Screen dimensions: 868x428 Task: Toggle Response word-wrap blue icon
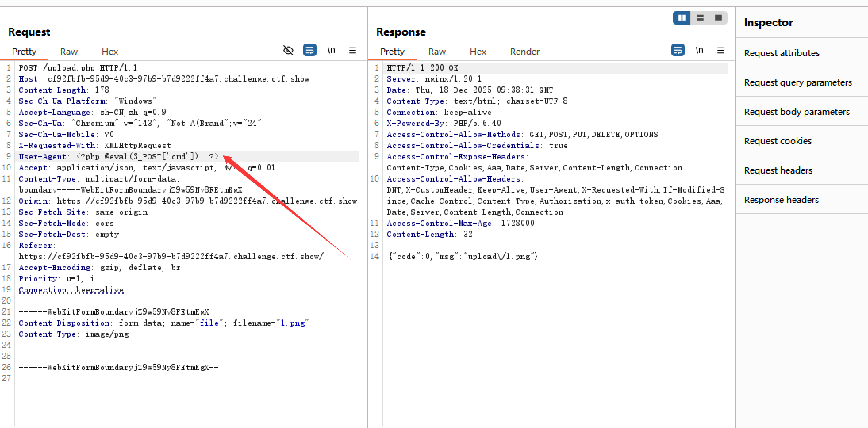pyautogui.click(x=678, y=50)
